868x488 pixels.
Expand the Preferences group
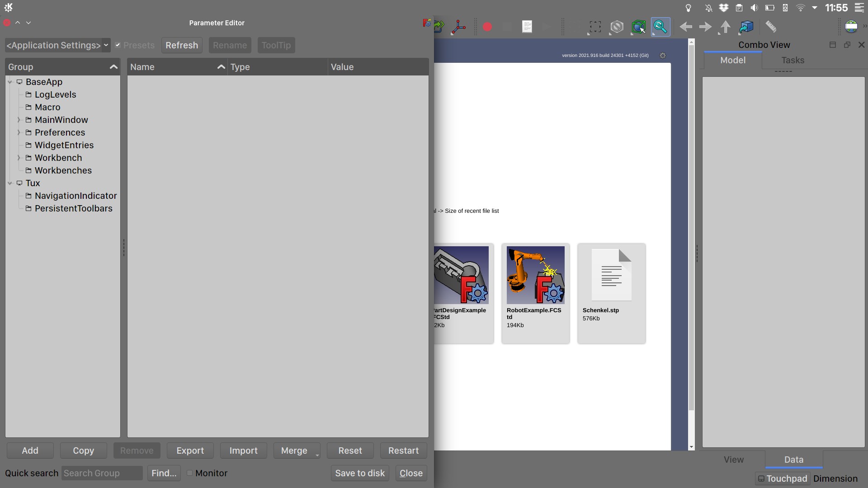[x=19, y=132]
